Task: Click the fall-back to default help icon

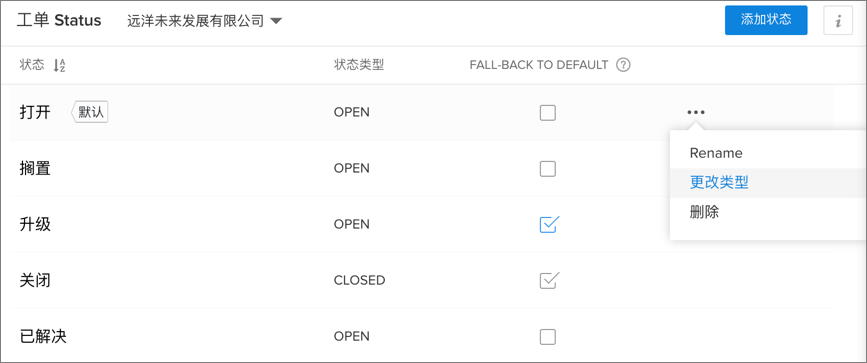Action: tap(624, 65)
